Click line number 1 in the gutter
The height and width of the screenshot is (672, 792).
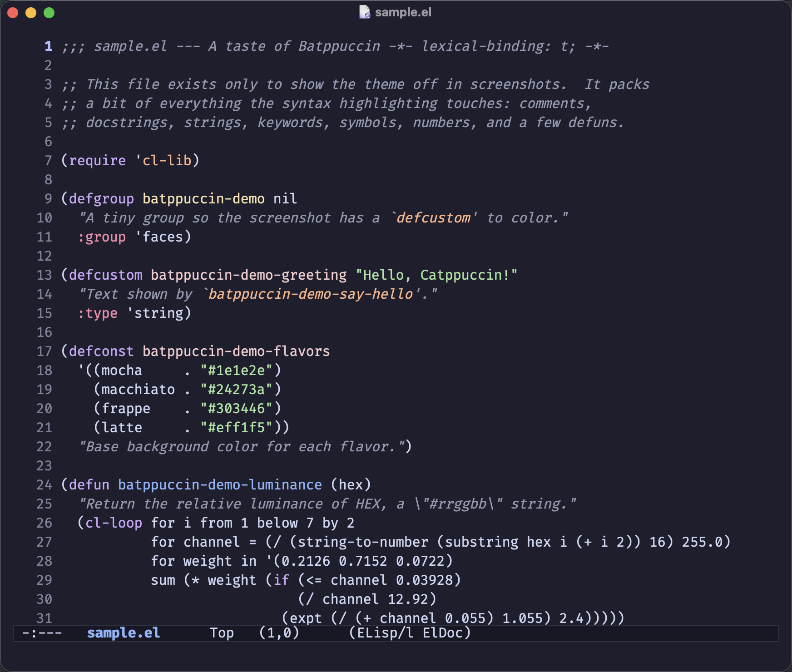49,46
